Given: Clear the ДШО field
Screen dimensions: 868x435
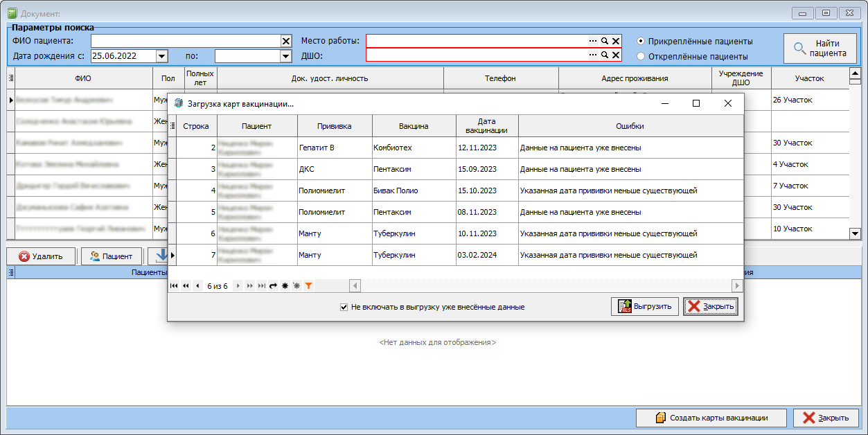Looking at the screenshot, I should tap(615, 55).
